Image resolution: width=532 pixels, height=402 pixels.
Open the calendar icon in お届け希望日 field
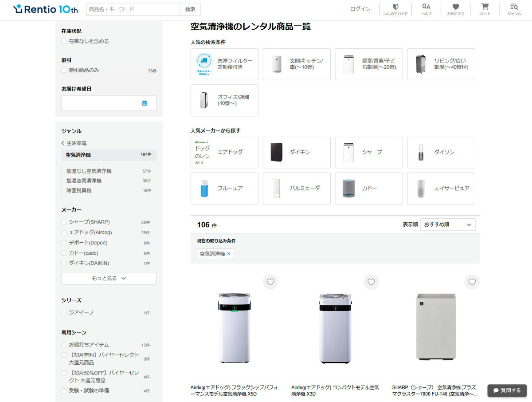pyautogui.click(x=145, y=103)
